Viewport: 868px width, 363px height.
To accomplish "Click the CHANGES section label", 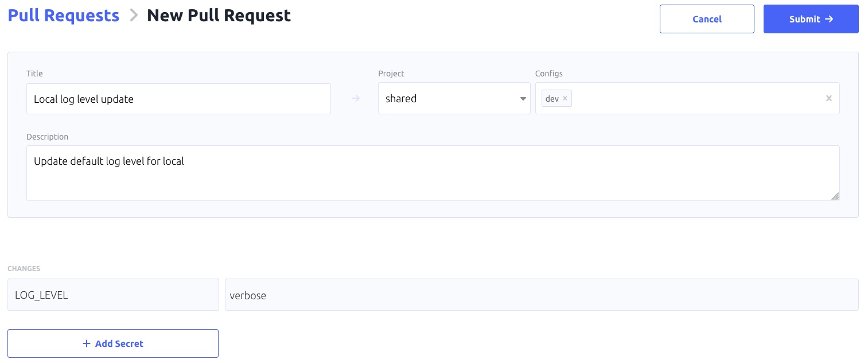I will (24, 268).
